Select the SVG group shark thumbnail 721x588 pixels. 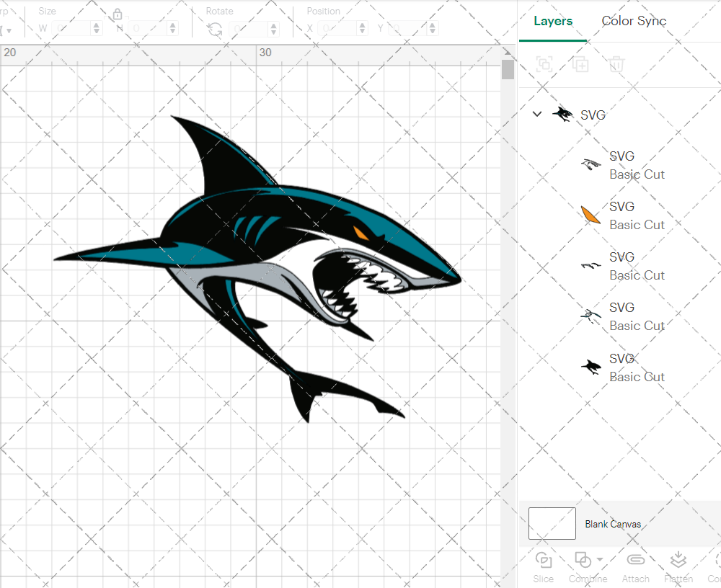click(562, 114)
